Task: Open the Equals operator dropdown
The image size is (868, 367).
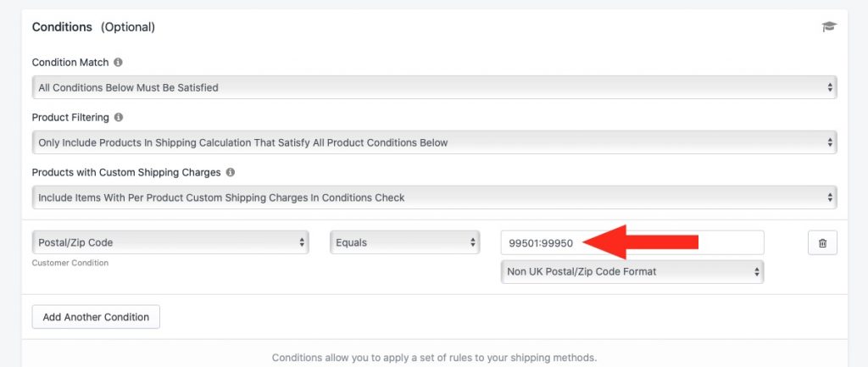Action: click(x=404, y=242)
